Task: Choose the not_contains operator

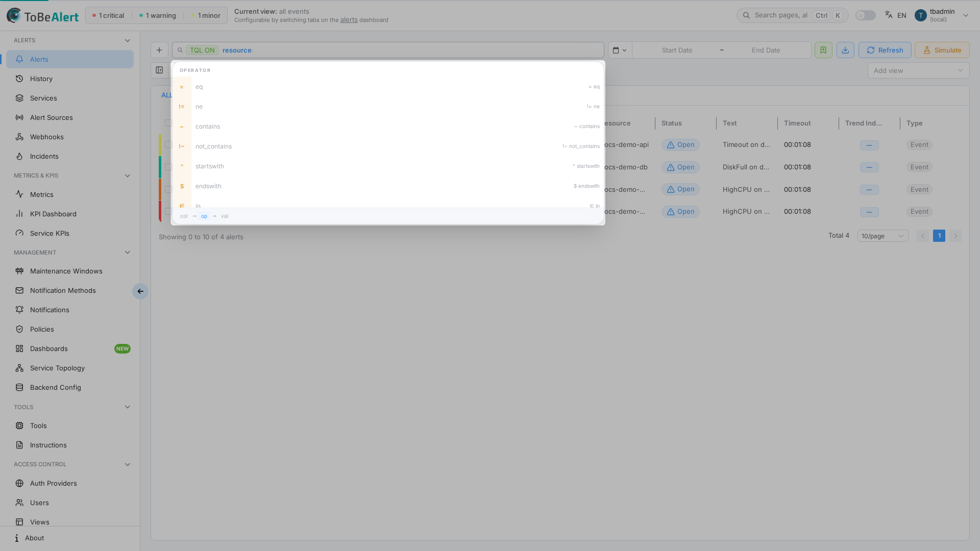Action: pos(388,146)
